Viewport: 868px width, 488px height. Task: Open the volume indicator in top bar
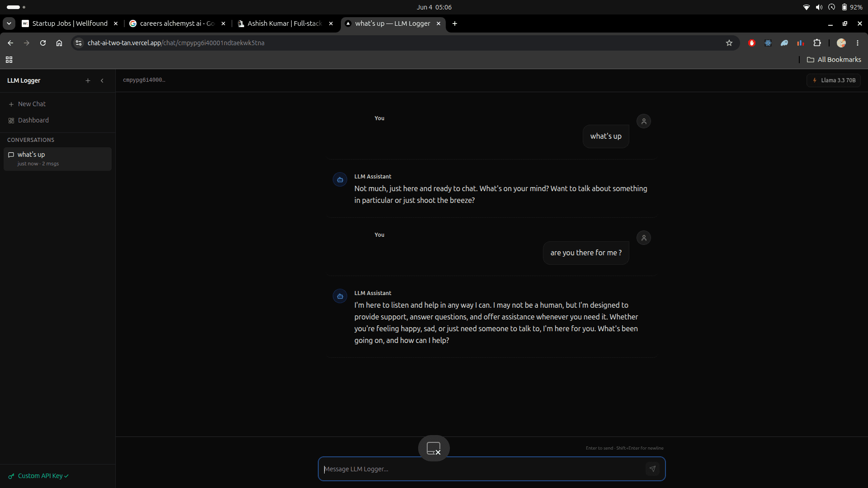coord(819,7)
